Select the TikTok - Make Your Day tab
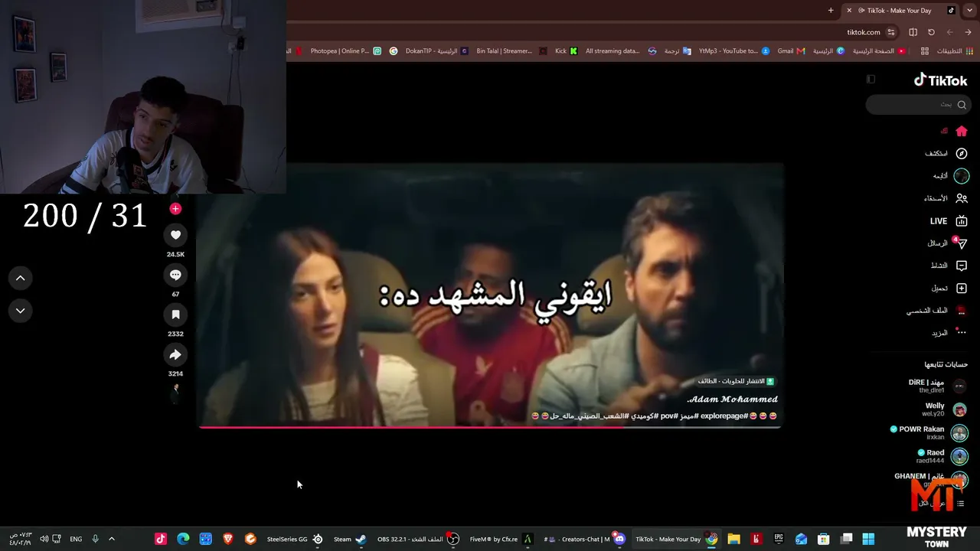Screen dimensions: 980x551 901,10
